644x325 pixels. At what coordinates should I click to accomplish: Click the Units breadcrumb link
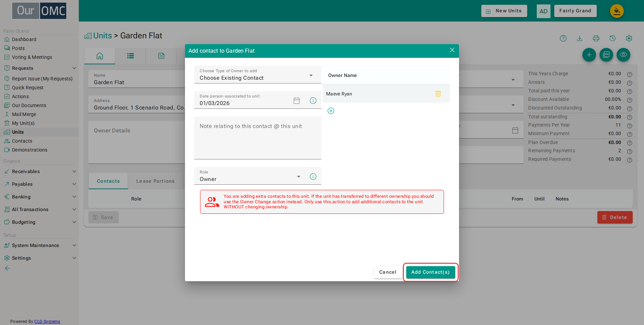pyautogui.click(x=102, y=36)
